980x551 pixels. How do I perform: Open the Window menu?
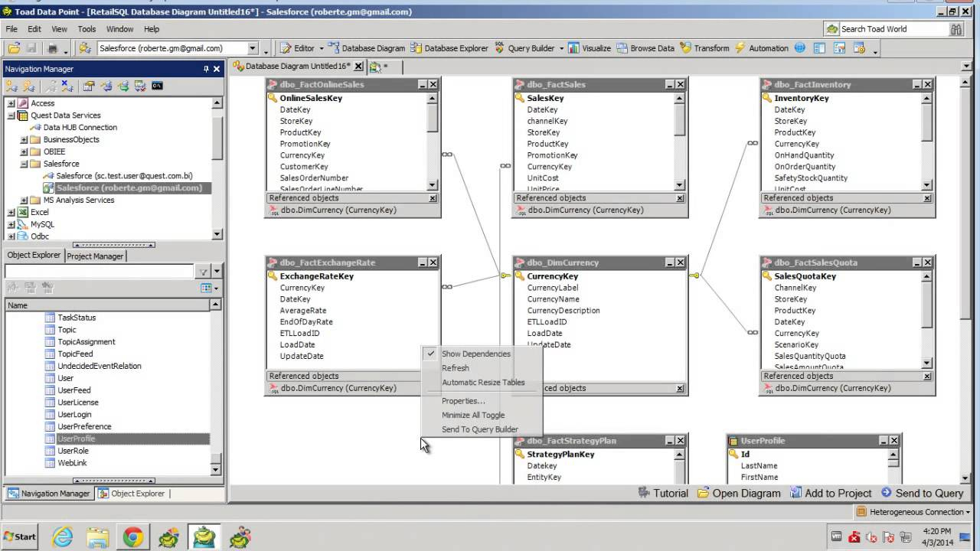pyautogui.click(x=119, y=29)
